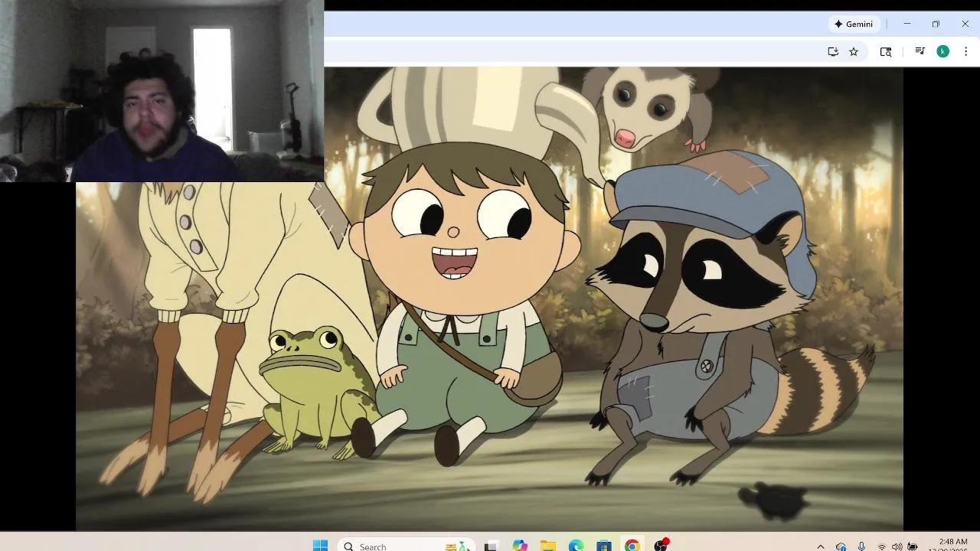The image size is (980, 551).
Task: Open Google Lens search icon in toolbar
Action: point(886,51)
